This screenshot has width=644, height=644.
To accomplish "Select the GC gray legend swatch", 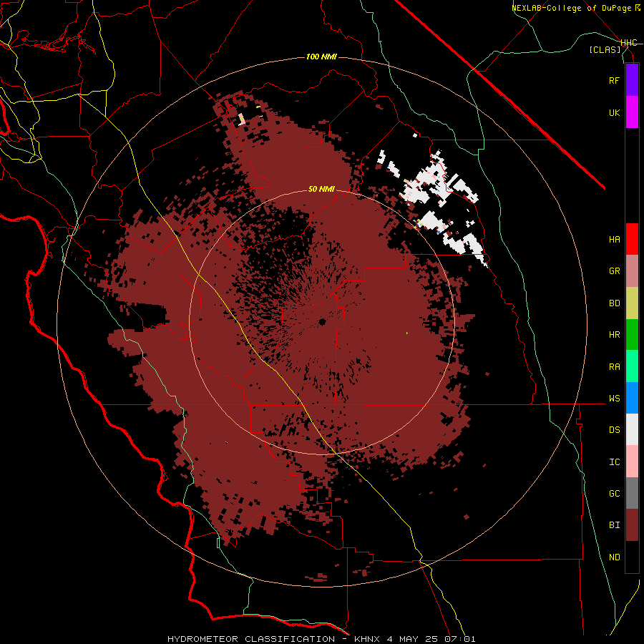I will (x=632, y=493).
